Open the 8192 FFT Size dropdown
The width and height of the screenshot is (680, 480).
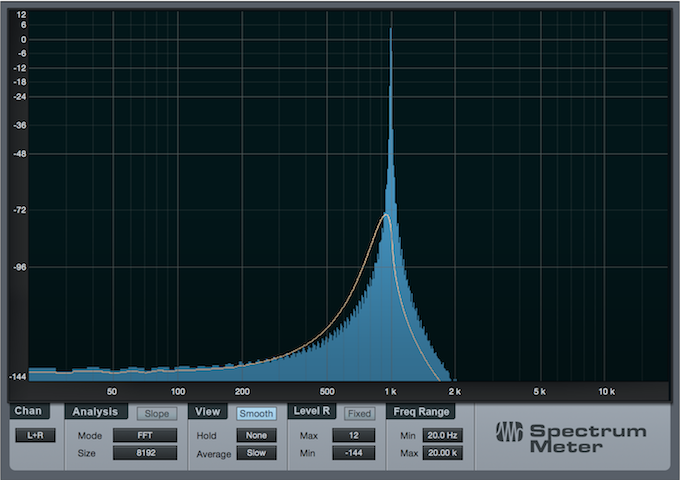pyautogui.click(x=145, y=453)
